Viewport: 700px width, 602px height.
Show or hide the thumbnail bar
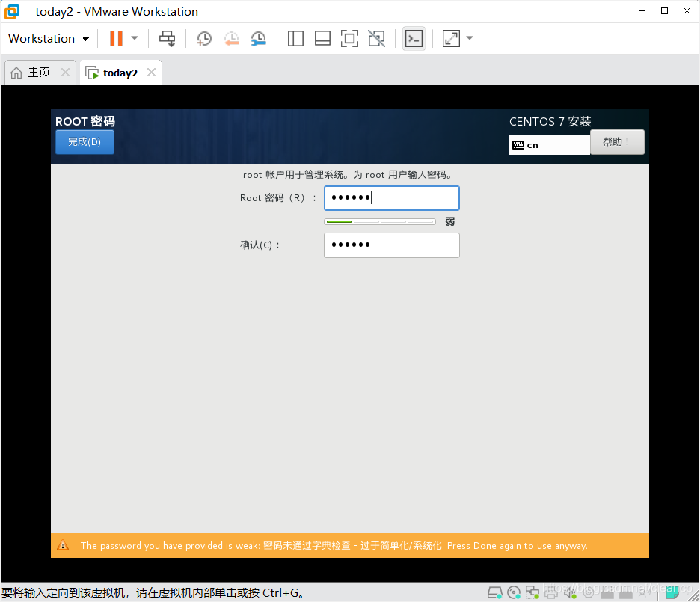(x=323, y=38)
